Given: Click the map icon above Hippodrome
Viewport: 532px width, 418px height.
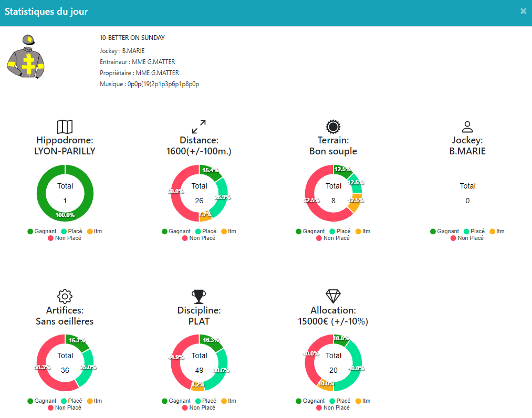Looking at the screenshot, I should click(x=65, y=127).
